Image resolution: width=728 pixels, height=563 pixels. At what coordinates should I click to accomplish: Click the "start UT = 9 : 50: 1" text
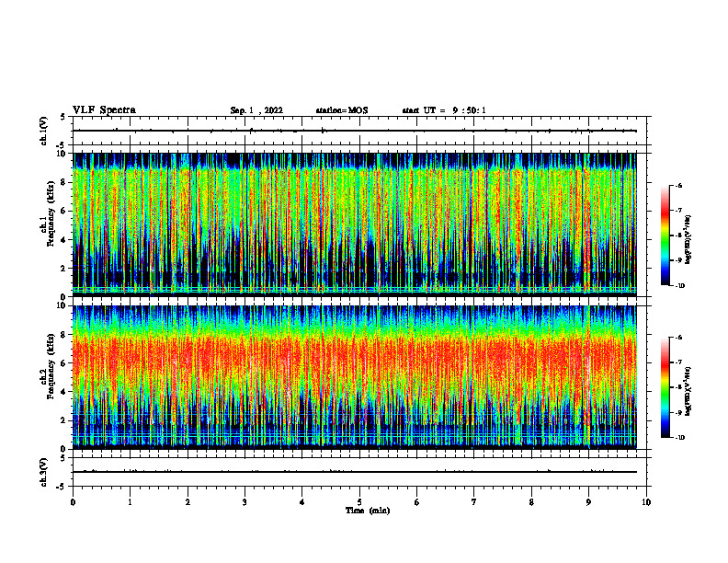click(444, 110)
